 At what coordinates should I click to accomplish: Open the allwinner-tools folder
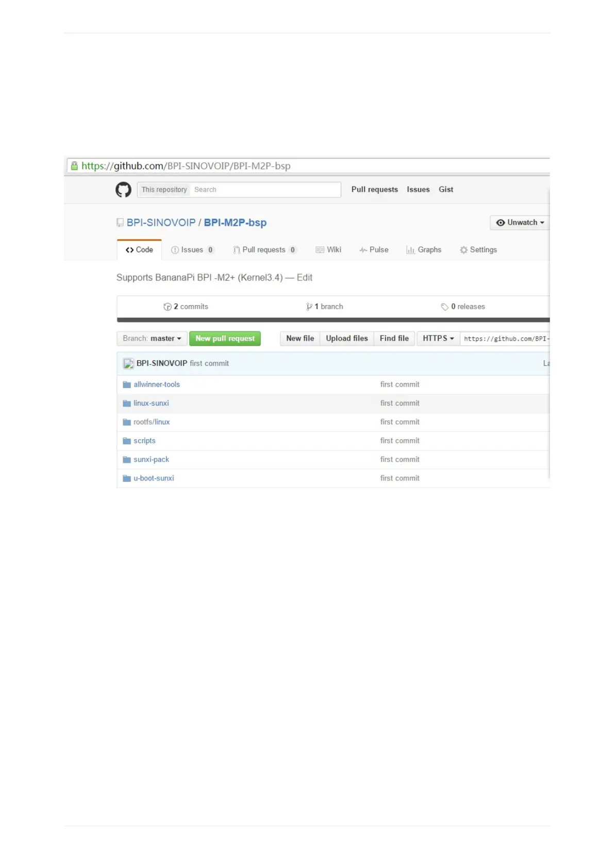(x=157, y=385)
